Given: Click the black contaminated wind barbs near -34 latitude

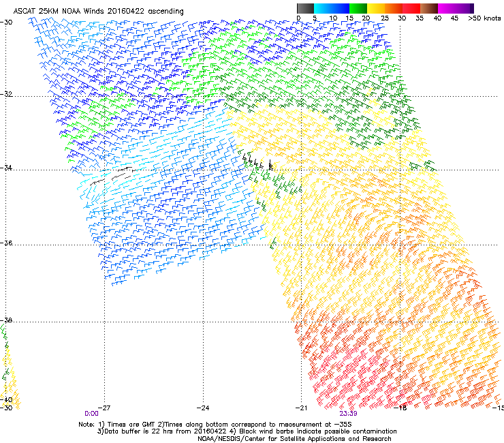Looking at the screenshot, I should click(x=257, y=163).
